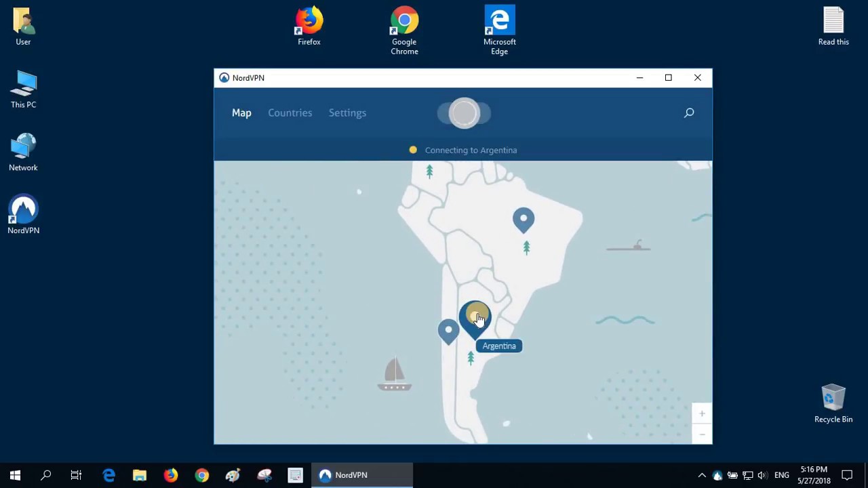This screenshot has height=488, width=868.
Task: Select the Read this text file
Action: 833,26
